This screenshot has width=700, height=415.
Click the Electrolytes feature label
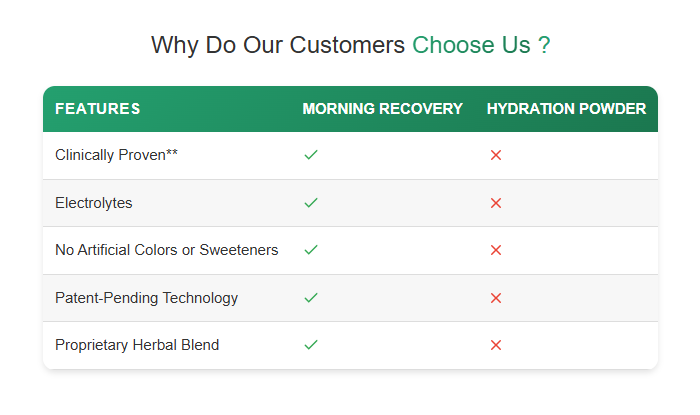[94, 203]
